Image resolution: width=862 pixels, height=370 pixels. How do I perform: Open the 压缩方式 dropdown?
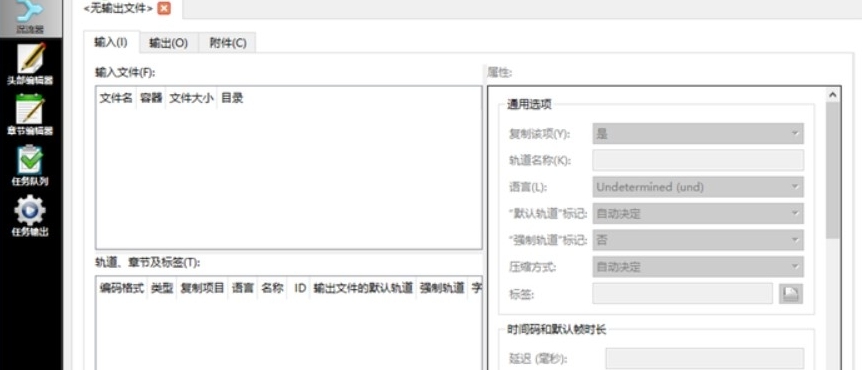click(x=698, y=267)
